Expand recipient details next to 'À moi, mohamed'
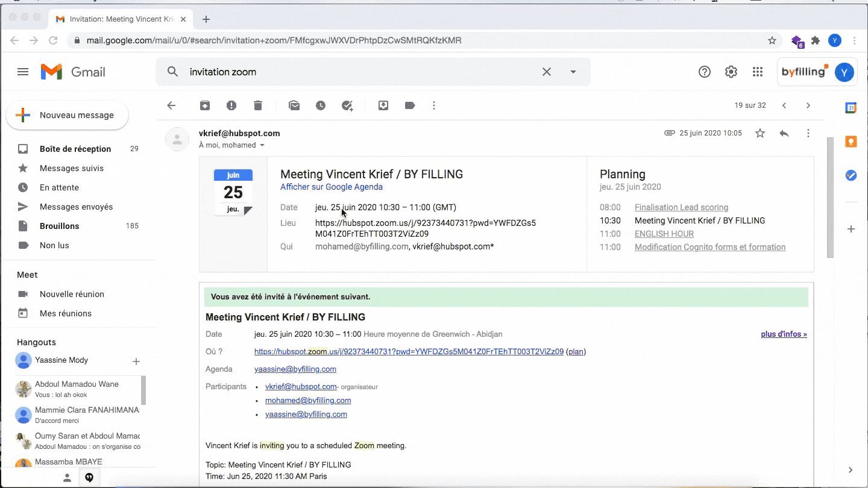868x488 pixels. pos(262,145)
